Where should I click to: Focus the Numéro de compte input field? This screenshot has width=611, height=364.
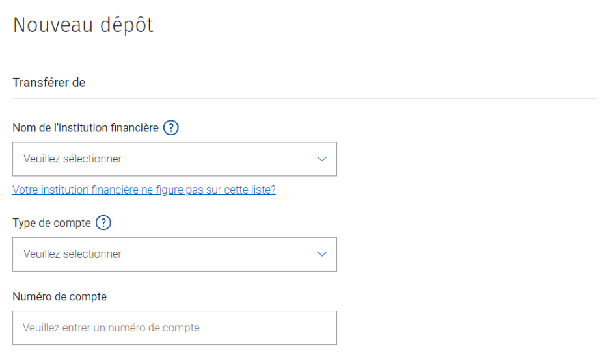coord(174,328)
